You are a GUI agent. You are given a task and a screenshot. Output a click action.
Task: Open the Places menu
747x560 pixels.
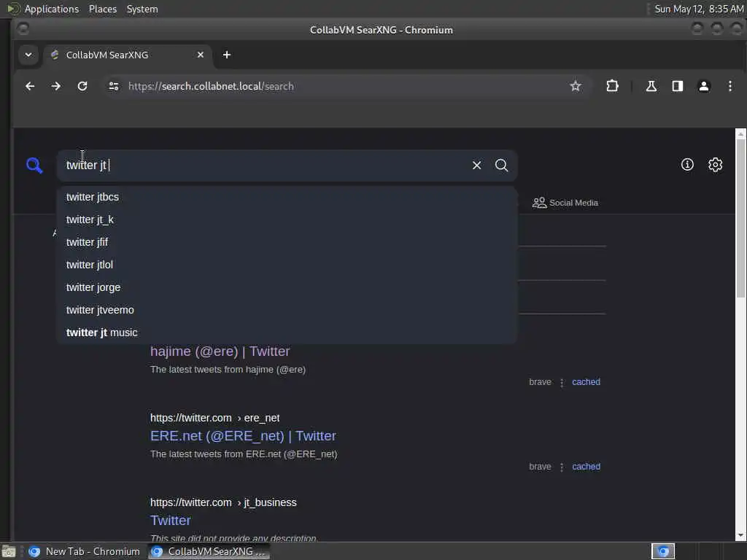[x=103, y=9]
